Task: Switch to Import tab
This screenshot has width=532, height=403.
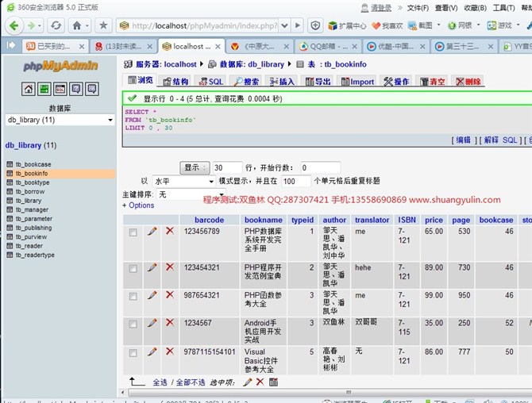Action: 357,82
